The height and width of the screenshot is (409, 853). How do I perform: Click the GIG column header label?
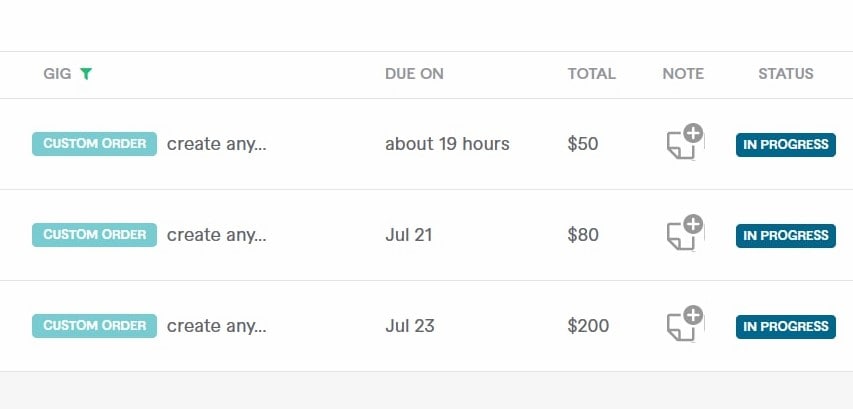pos(57,73)
